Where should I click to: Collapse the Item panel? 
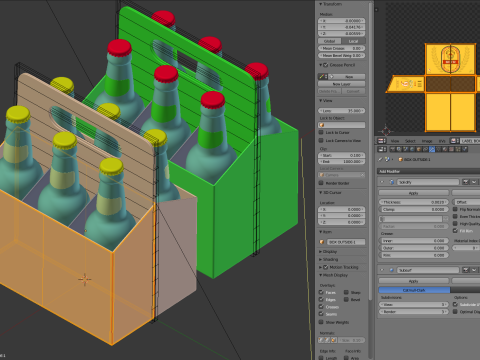point(325,232)
